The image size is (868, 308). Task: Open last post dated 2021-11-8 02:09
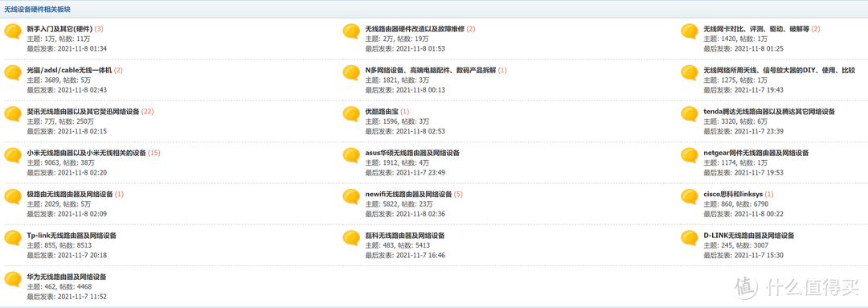pos(82,214)
